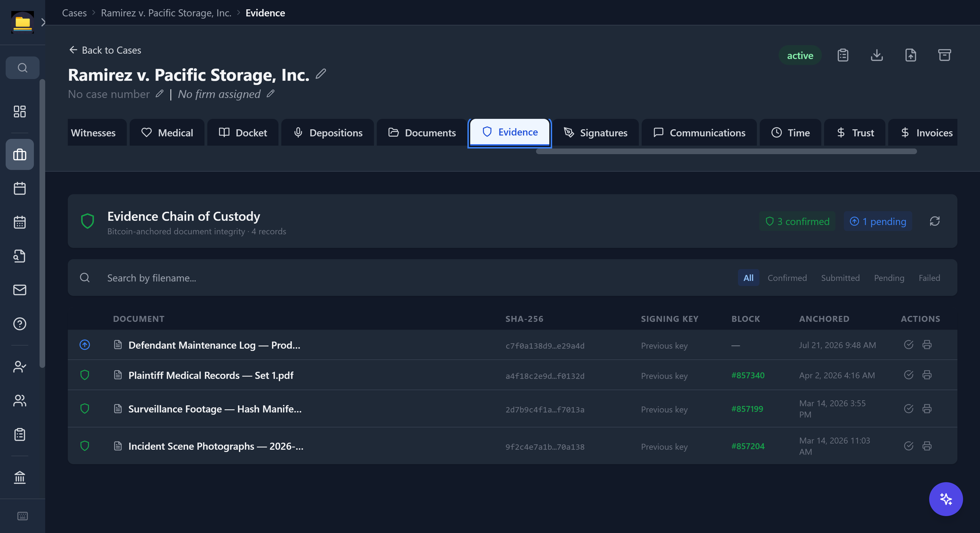Switch to the Medical tab
Image resolution: width=980 pixels, height=533 pixels.
167,132
